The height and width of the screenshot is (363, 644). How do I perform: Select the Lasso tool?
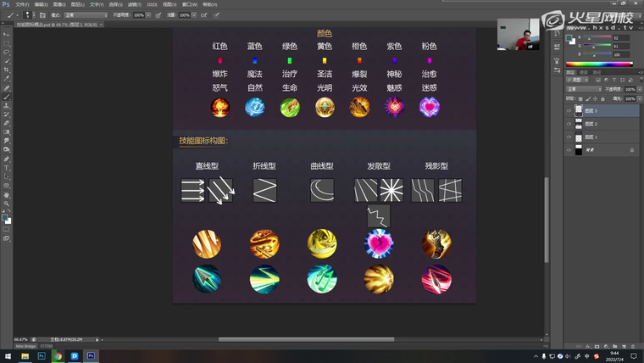[x=7, y=52]
